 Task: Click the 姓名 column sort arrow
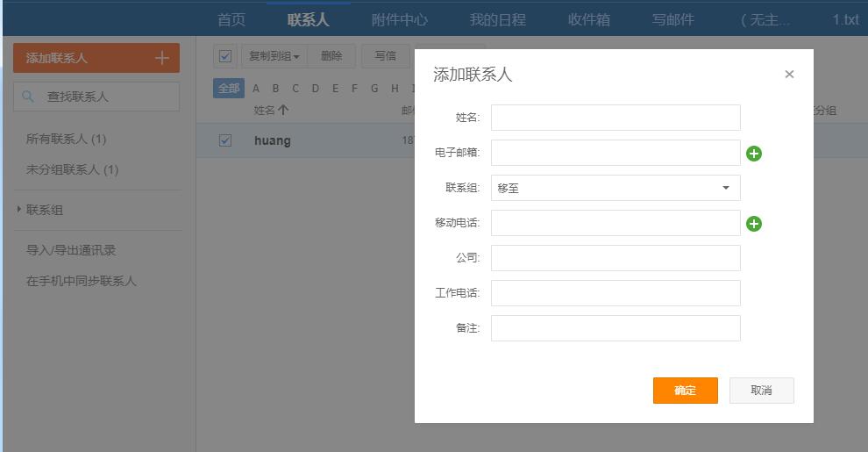[283, 111]
